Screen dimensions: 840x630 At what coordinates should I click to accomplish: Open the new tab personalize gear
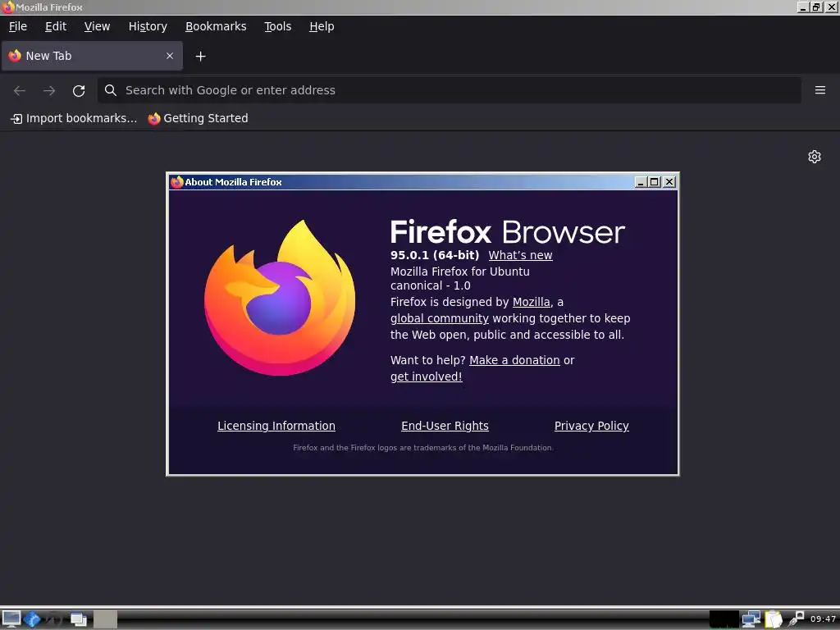click(815, 157)
